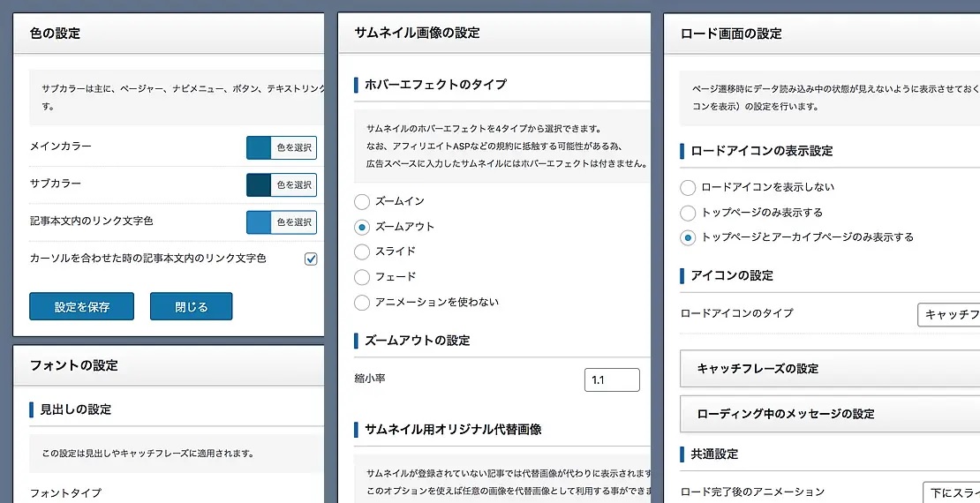Select トップページとアーカイブページのみ表示する
Viewport: 980px width, 503px height.
(688, 237)
